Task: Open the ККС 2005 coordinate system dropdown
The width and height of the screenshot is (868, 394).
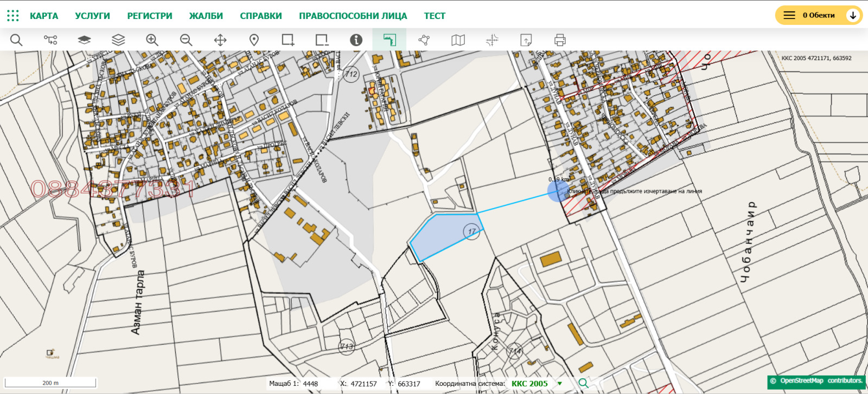Action: pos(559,384)
